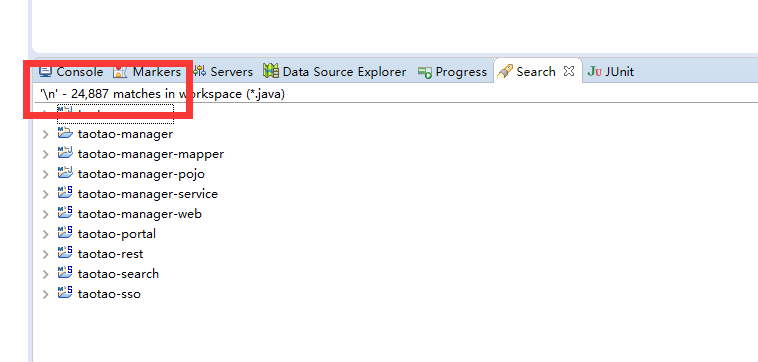Expand the taotao-manager-mapper results
This screenshot has height=362, width=758.
45,155
